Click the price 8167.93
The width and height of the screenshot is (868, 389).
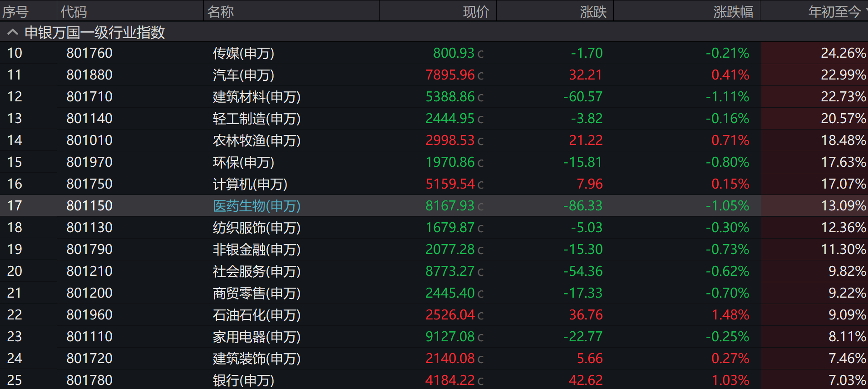[450, 206]
